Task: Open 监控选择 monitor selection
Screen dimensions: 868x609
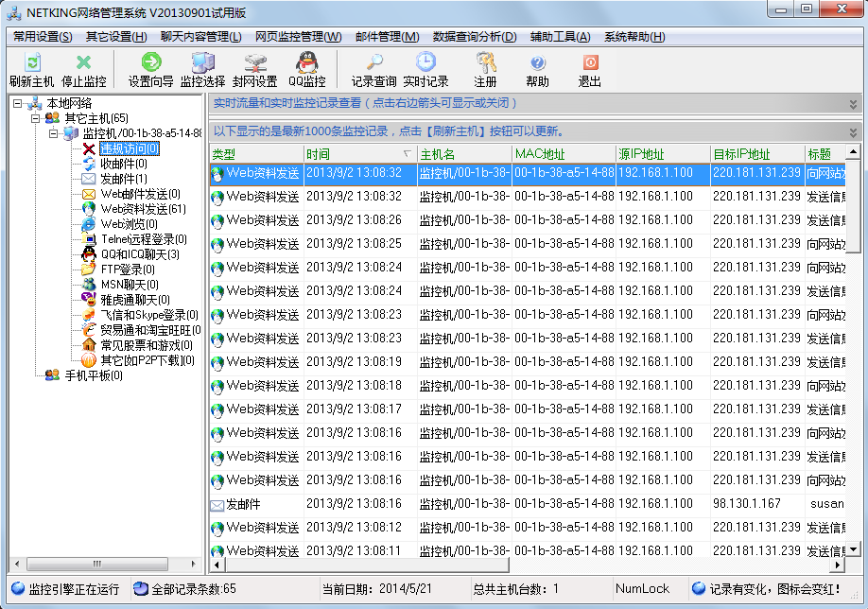Action: coord(202,70)
